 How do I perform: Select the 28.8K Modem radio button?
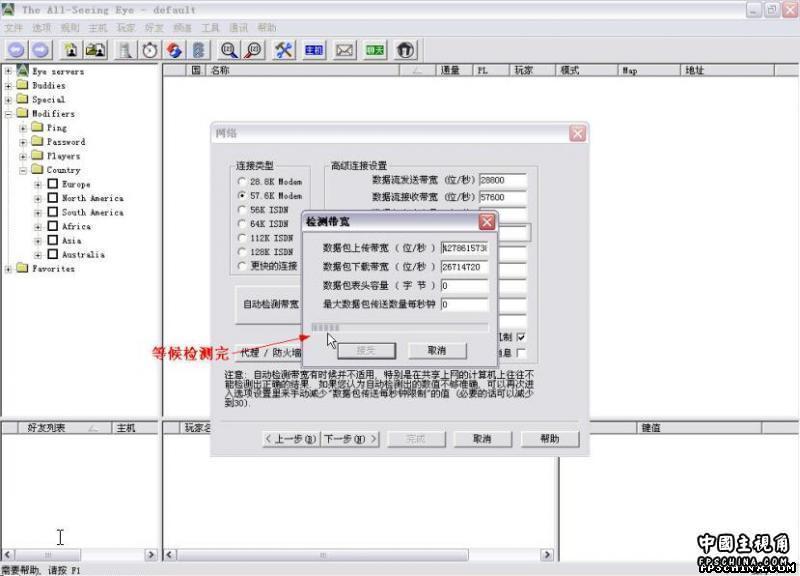click(242, 181)
